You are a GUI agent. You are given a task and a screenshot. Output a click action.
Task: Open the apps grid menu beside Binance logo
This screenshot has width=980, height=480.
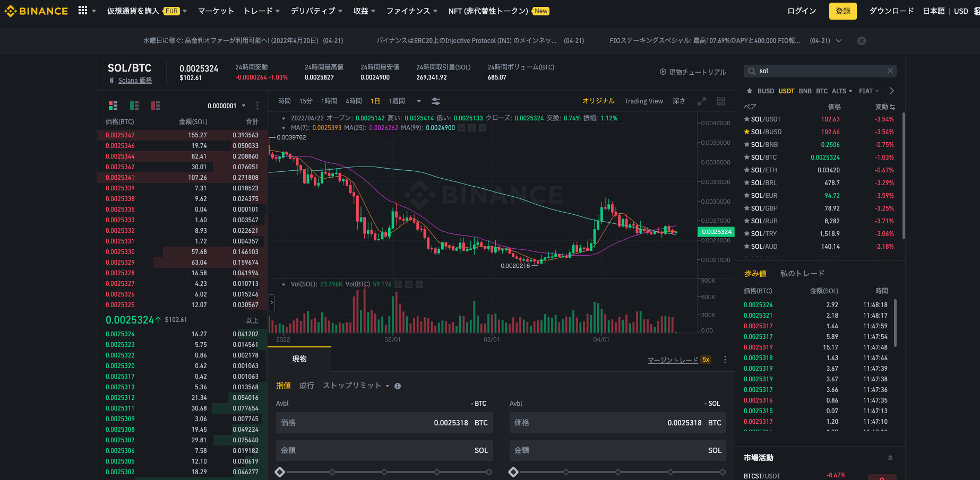[83, 11]
